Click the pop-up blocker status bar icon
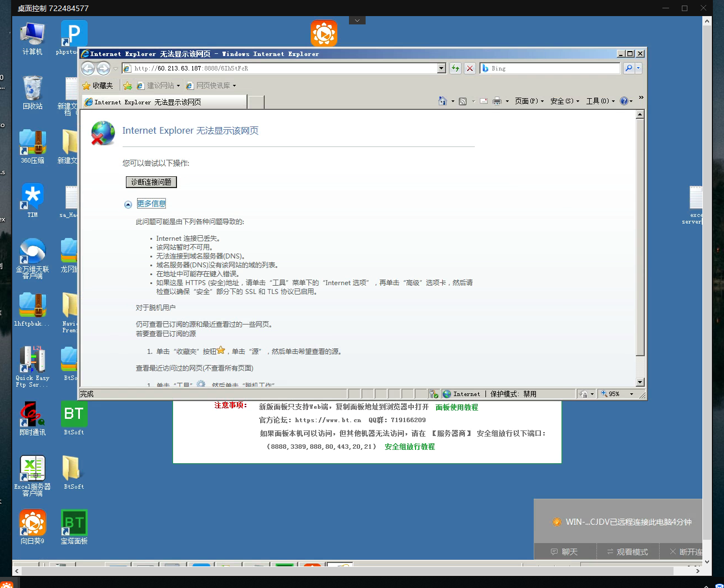 (434, 394)
